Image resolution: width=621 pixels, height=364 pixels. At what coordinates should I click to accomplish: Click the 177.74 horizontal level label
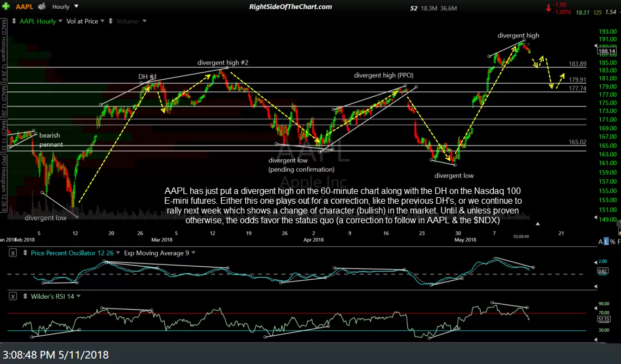point(577,88)
